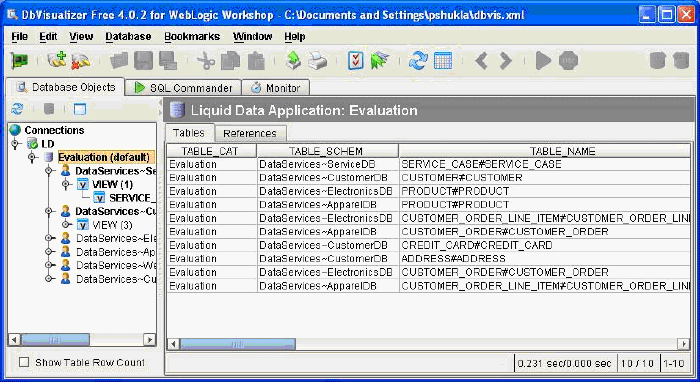Select the Database Objects tab

pos(66,87)
